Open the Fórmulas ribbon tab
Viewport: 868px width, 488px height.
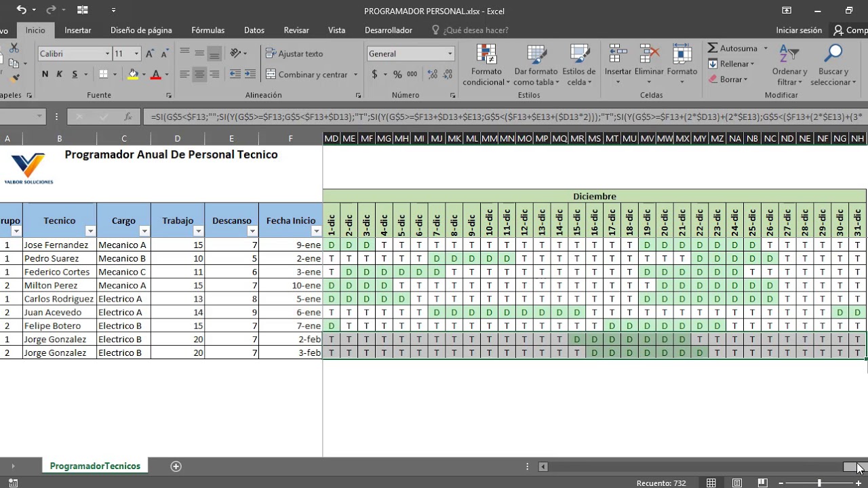(208, 30)
